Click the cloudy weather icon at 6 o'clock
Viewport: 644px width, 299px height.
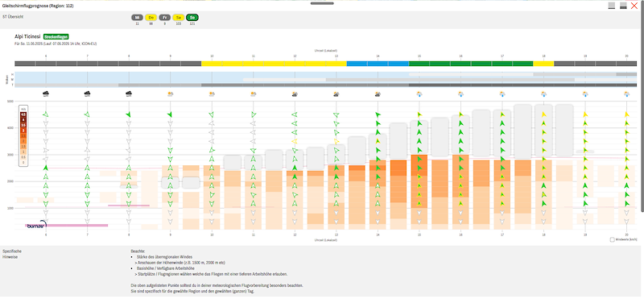(46, 93)
